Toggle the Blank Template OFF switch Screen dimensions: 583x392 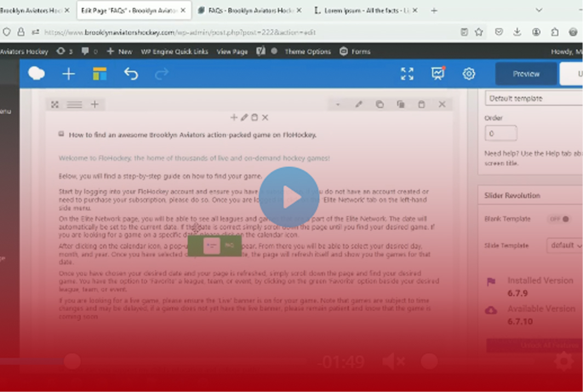click(559, 219)
